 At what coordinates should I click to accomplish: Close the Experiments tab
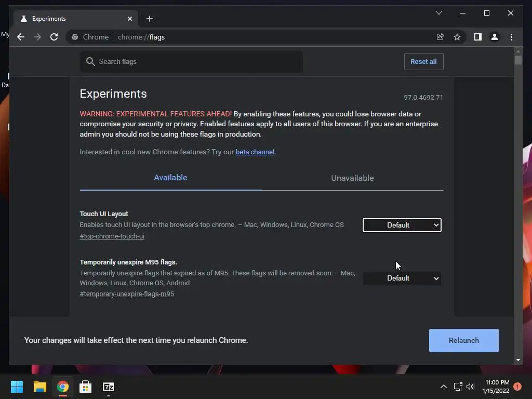point(129,19)
